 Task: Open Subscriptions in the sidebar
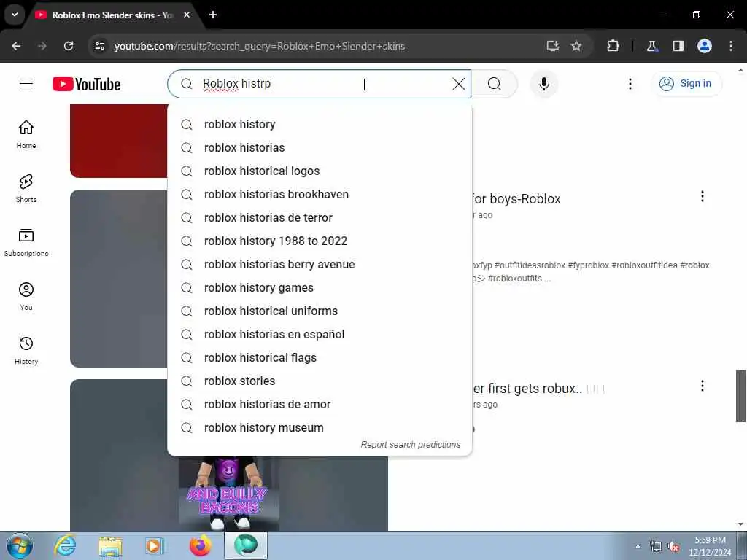point(26,242)
